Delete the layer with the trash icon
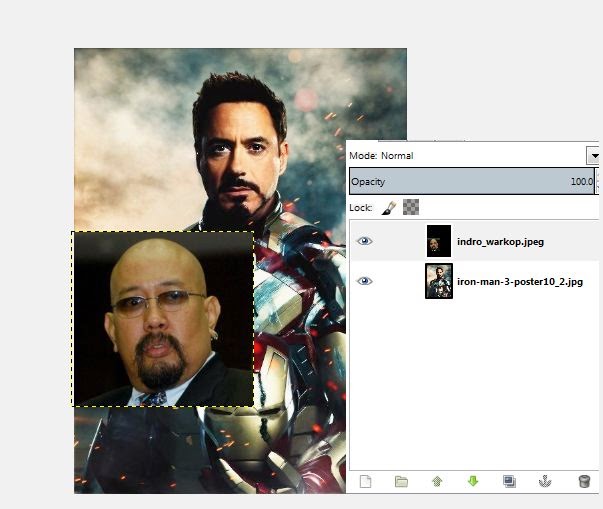Screen dimensions: 603x509 [584, 481]
